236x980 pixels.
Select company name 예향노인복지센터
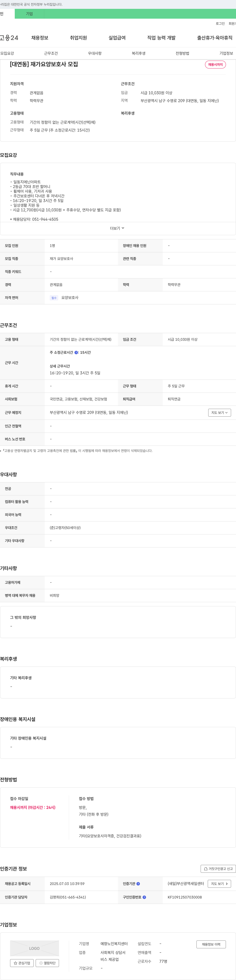pos(114,943)
